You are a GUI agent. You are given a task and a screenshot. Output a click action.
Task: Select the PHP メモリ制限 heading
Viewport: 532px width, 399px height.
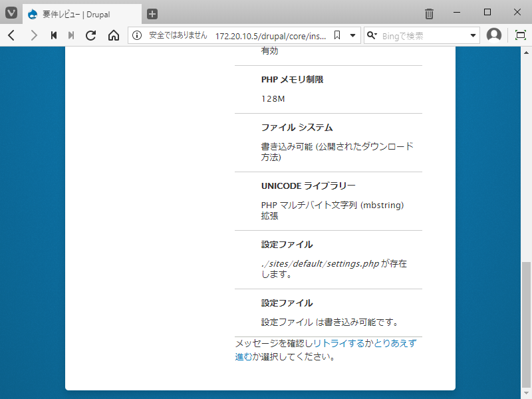292,79
